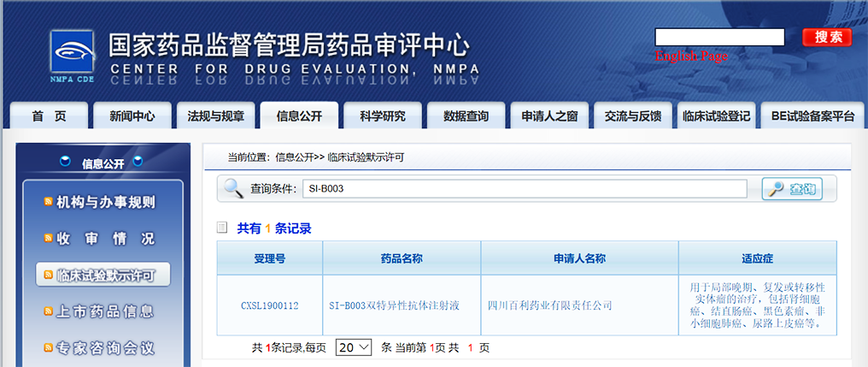The image size is (868, 367).
Task: Open the 信息公开 tab
Action: tap(299, 116)
